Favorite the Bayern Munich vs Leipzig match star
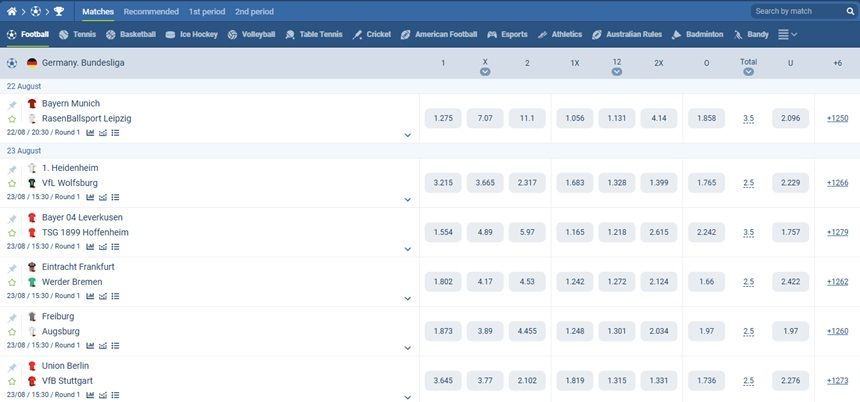This screenshot has width=860, height=402. [12, 119]
